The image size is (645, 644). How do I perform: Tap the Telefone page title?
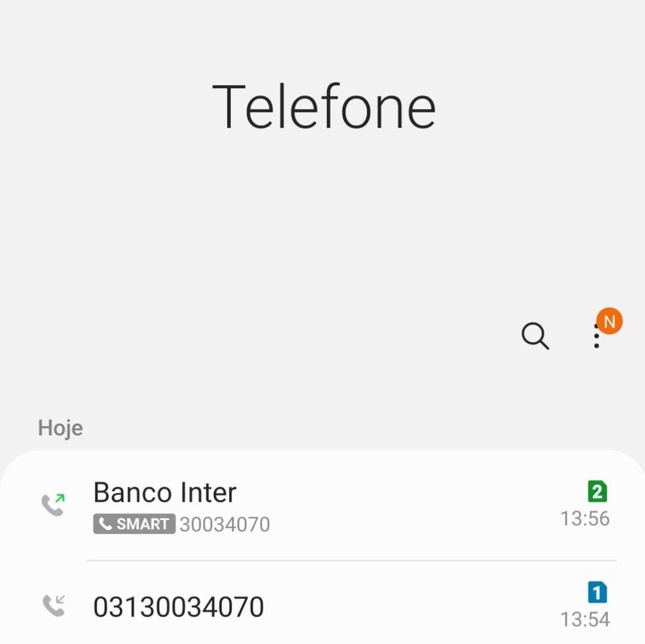324,107
